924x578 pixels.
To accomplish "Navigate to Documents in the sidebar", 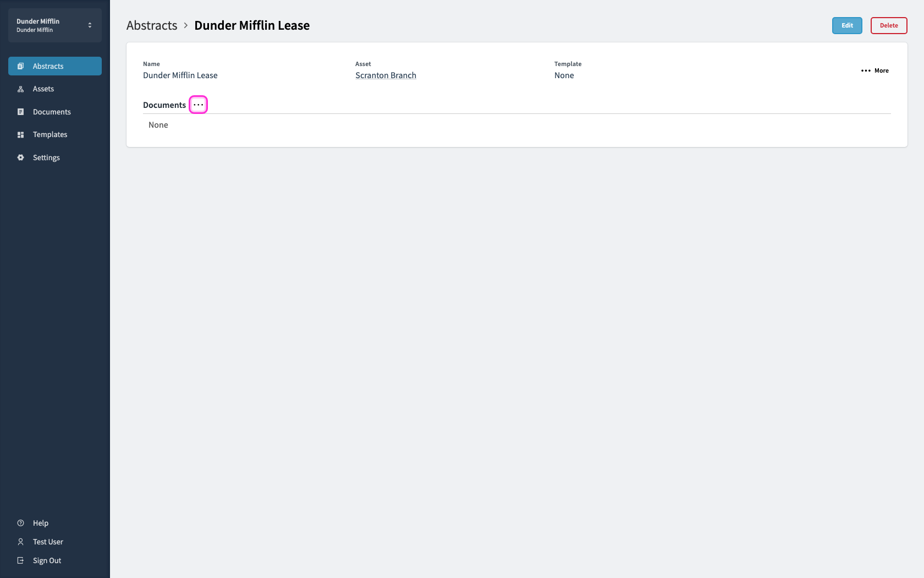I will click(x=55, y=112).
